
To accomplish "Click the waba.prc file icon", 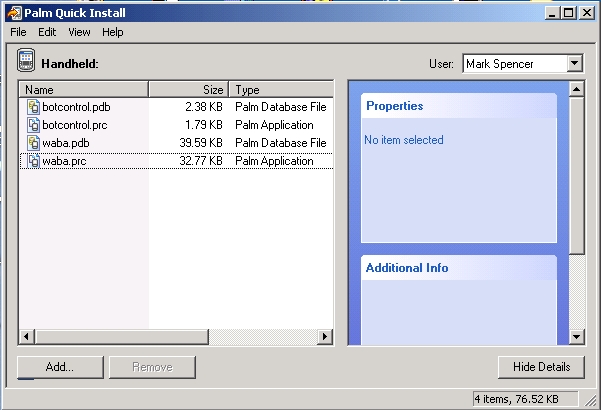I will [33, 161].
